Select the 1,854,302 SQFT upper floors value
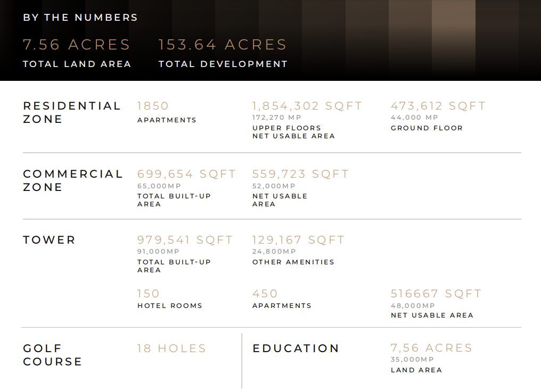 [307, 106]
